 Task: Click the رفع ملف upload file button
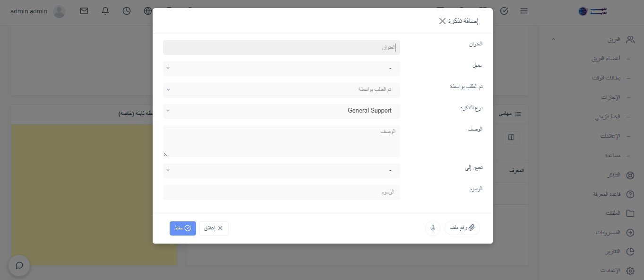(462, 228)
